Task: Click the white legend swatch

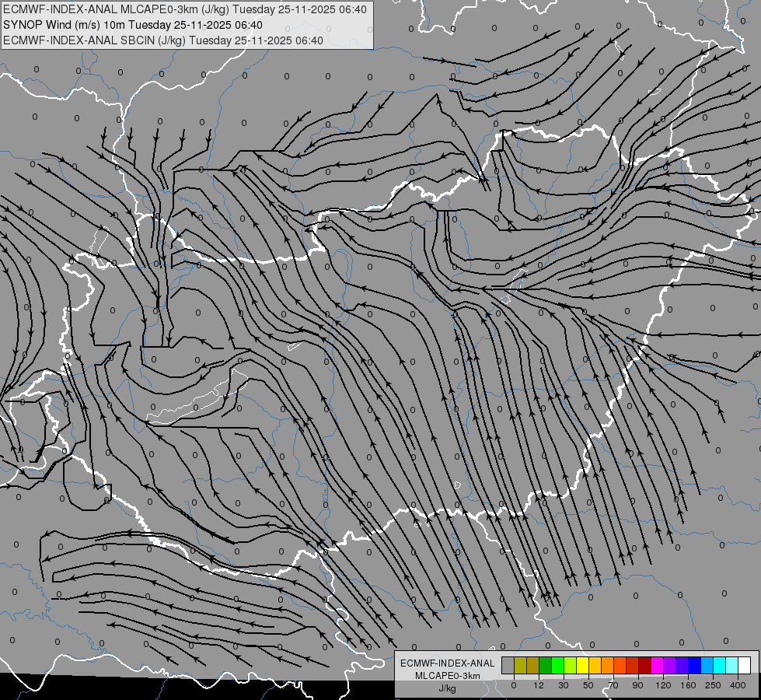Action: click(745, 665)
